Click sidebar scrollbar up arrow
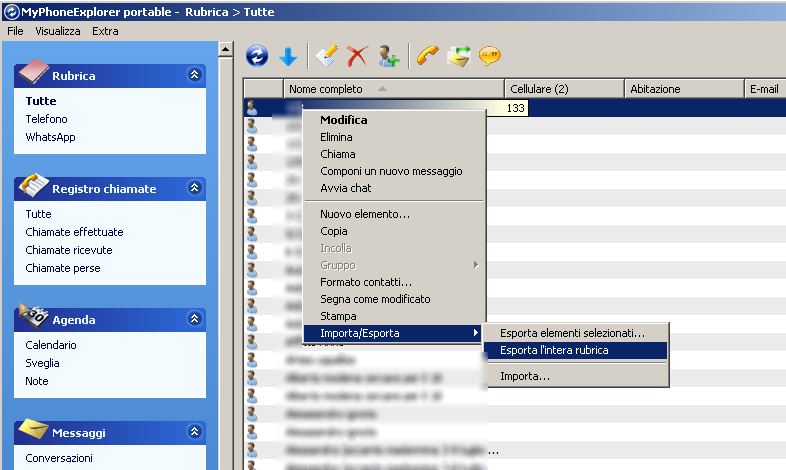The width and height of the screenshot is (786, 470). (226, 49)
